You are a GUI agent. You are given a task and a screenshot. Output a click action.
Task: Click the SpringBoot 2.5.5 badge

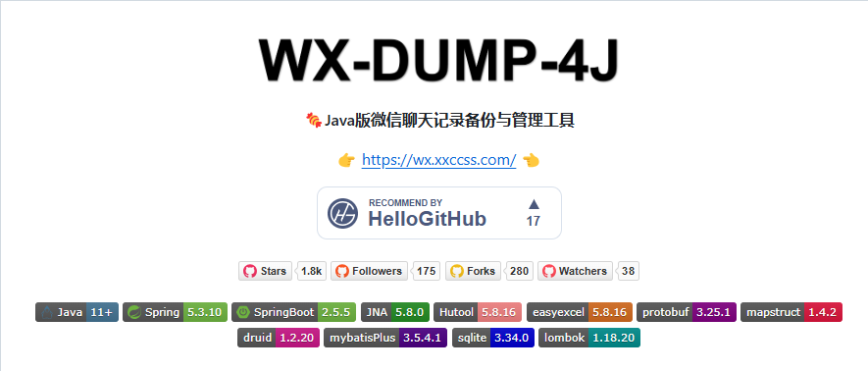tap(293, 312)
